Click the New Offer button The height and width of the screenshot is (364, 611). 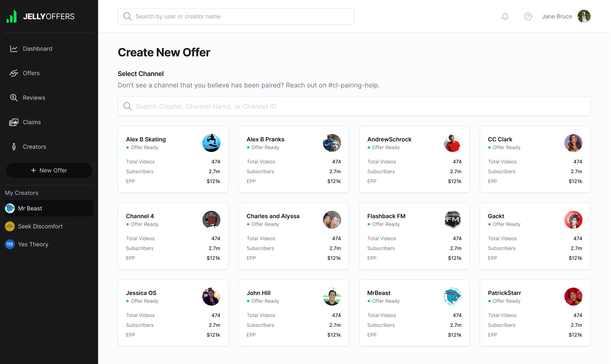[x=49, y=170]
